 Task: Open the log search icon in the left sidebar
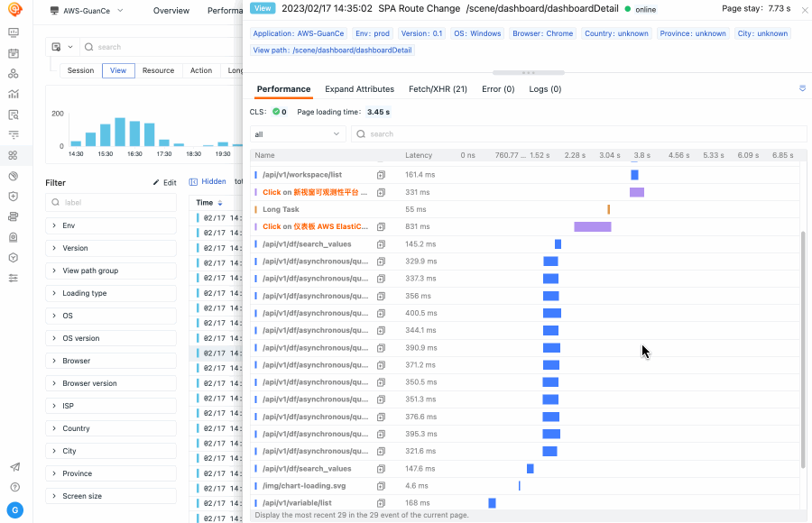14,115
